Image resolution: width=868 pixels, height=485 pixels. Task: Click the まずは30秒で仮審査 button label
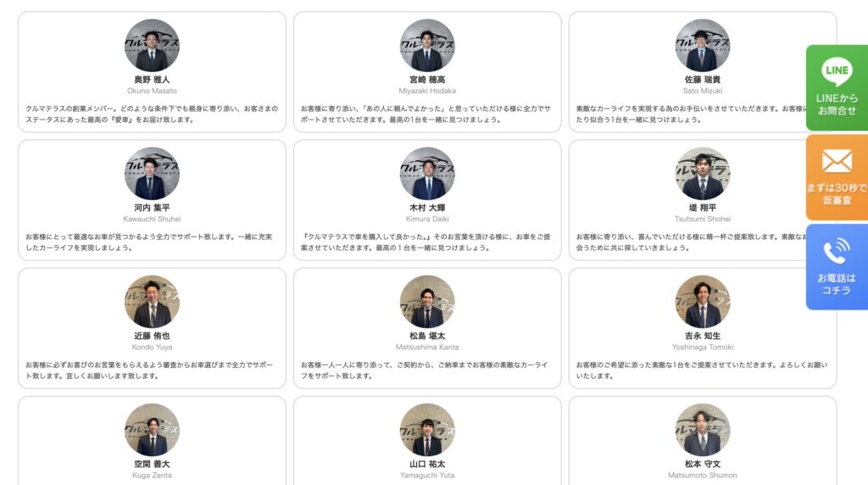(837, 194)
